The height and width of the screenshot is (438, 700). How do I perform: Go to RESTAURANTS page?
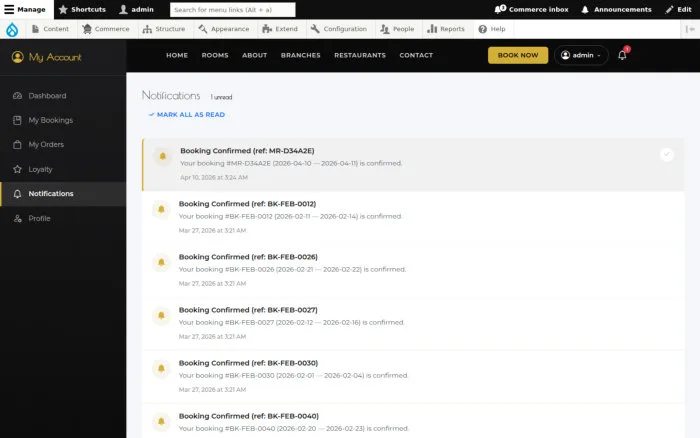tap(360, 55)
